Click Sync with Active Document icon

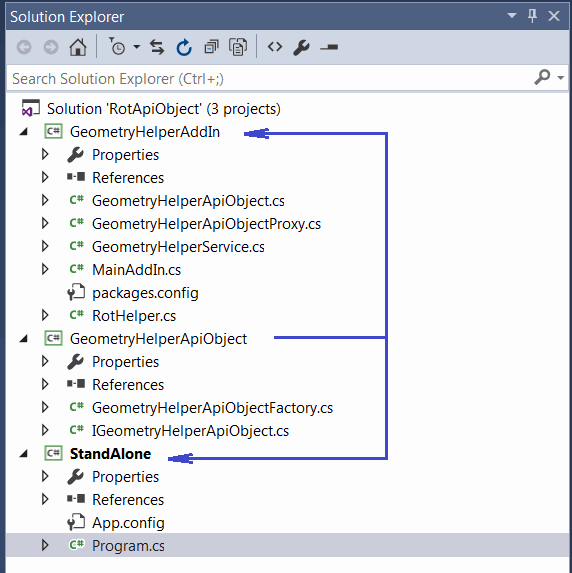(157, 47)
